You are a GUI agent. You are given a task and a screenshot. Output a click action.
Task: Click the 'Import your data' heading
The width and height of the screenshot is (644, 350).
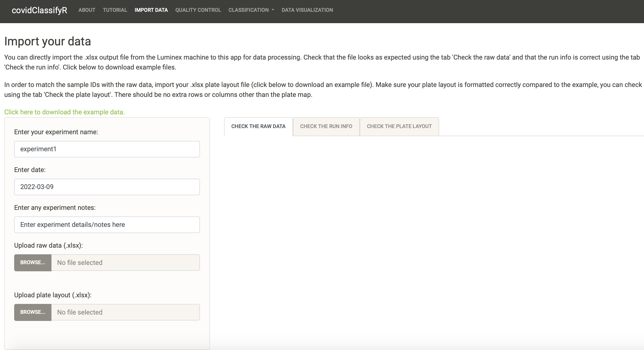point(47,41)
